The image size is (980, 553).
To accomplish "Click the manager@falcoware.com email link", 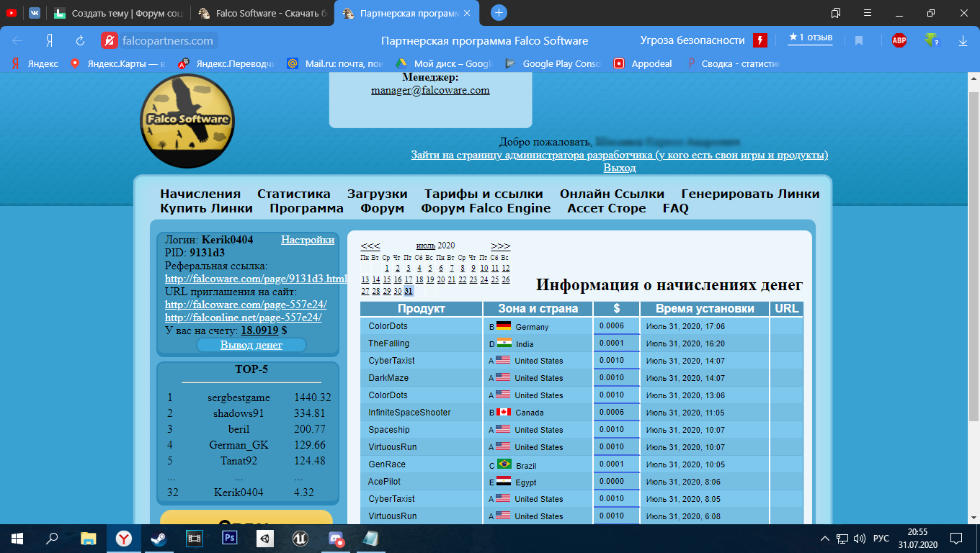I will 430,91.
